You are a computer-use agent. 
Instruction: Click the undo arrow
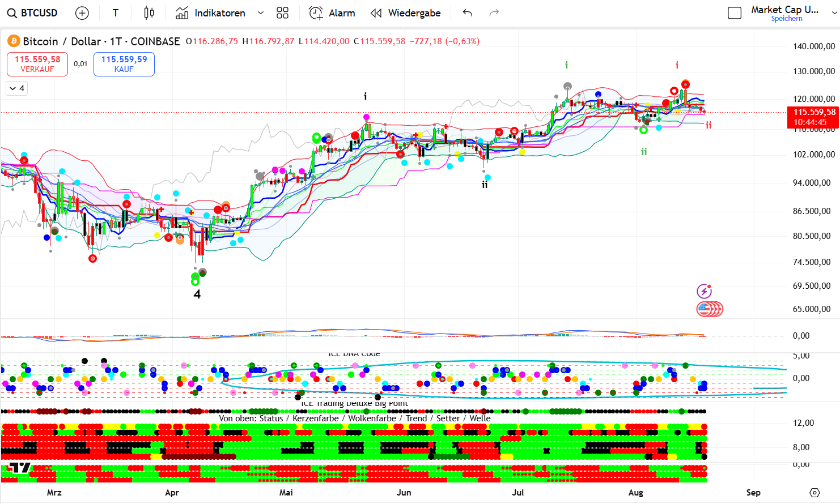point(468,13)
